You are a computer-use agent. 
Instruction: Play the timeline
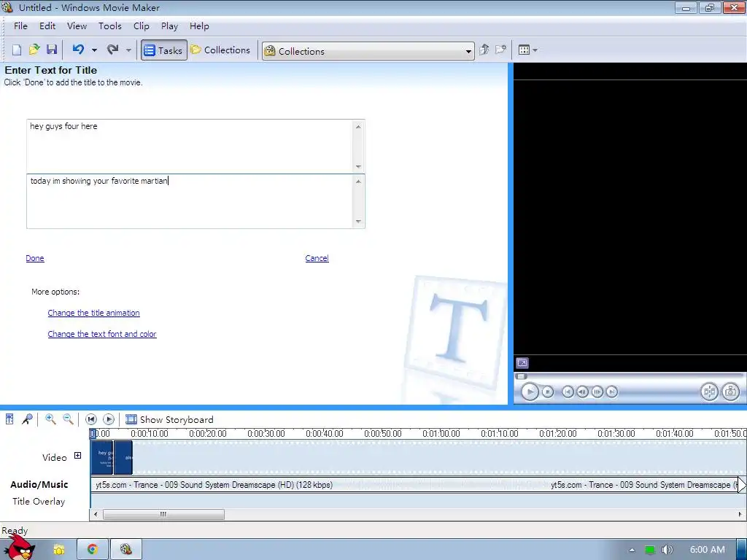(x=109, y=419)
